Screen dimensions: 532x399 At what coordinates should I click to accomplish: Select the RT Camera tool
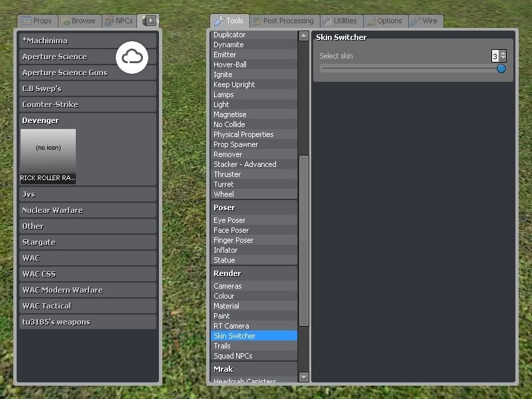pos(254,326)
